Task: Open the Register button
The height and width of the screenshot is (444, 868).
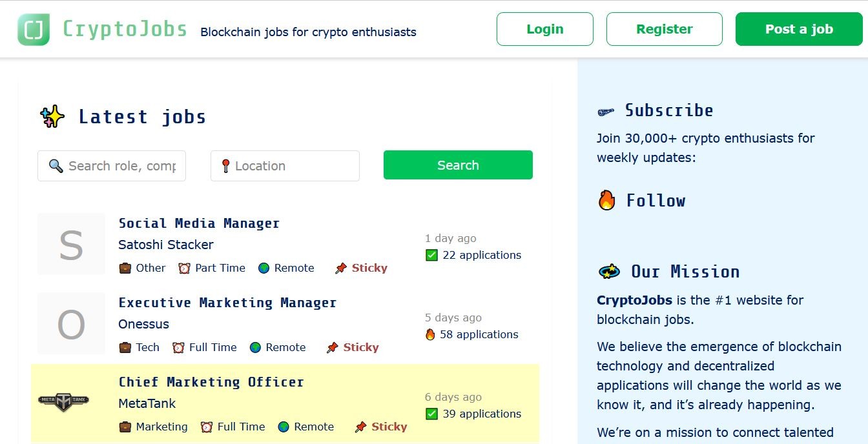Action: [664, 29]
